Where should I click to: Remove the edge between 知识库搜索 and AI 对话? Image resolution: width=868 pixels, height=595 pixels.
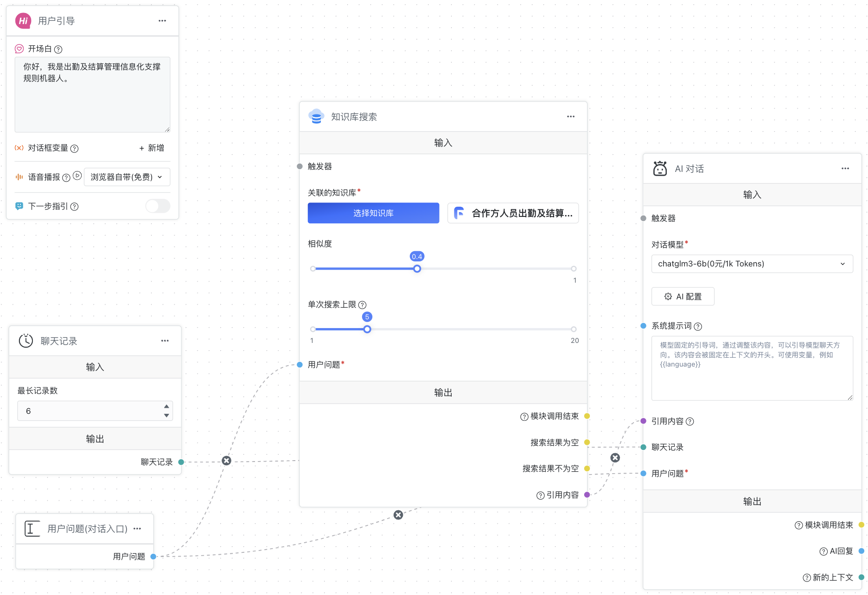click(x=615, y=458)
